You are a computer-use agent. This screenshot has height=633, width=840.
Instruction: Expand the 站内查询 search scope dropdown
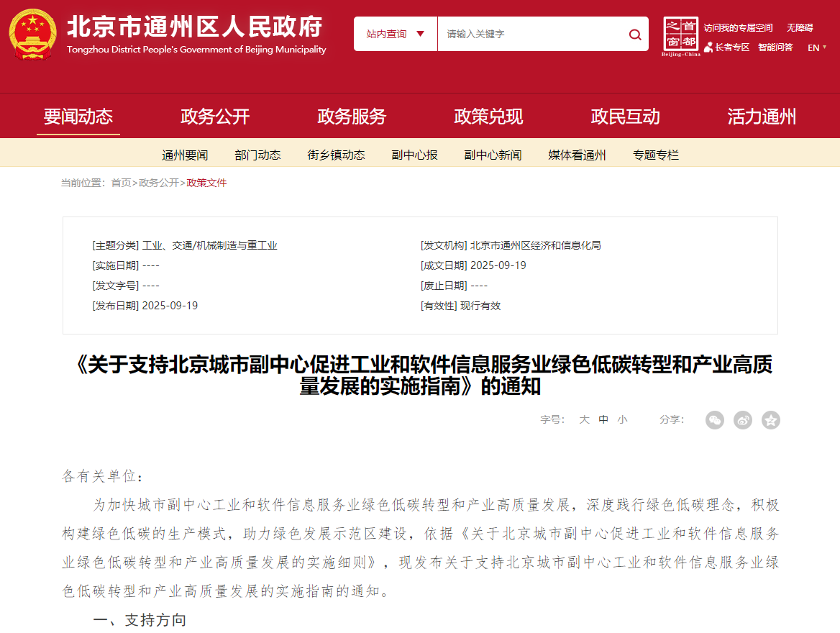click(x=396, y=34)
